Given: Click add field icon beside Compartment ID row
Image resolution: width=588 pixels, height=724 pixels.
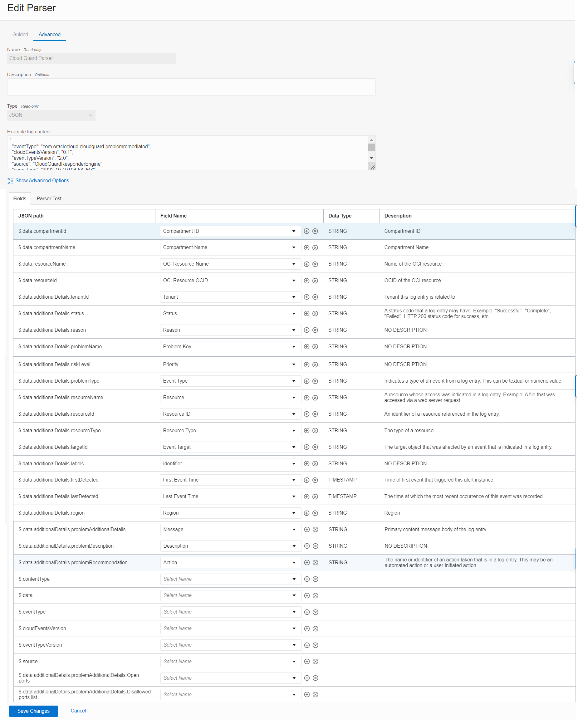Looking at the screenshot, I should pos(306,231).
